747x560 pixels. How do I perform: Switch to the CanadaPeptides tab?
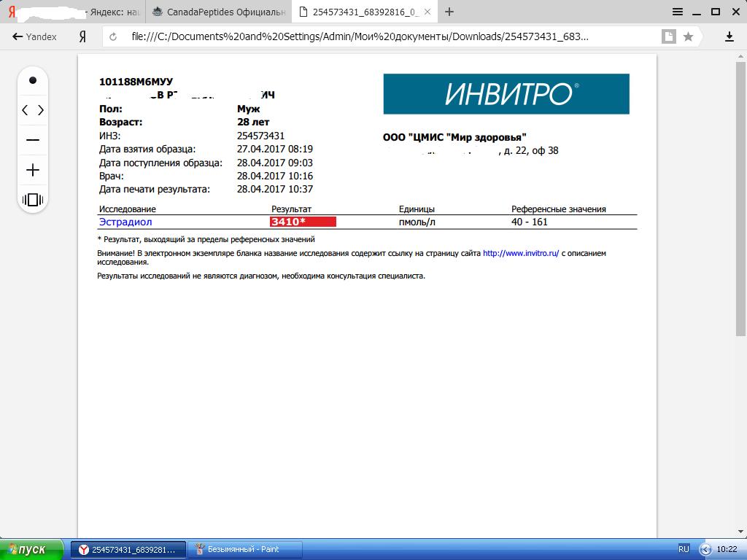tap(218, 12)
